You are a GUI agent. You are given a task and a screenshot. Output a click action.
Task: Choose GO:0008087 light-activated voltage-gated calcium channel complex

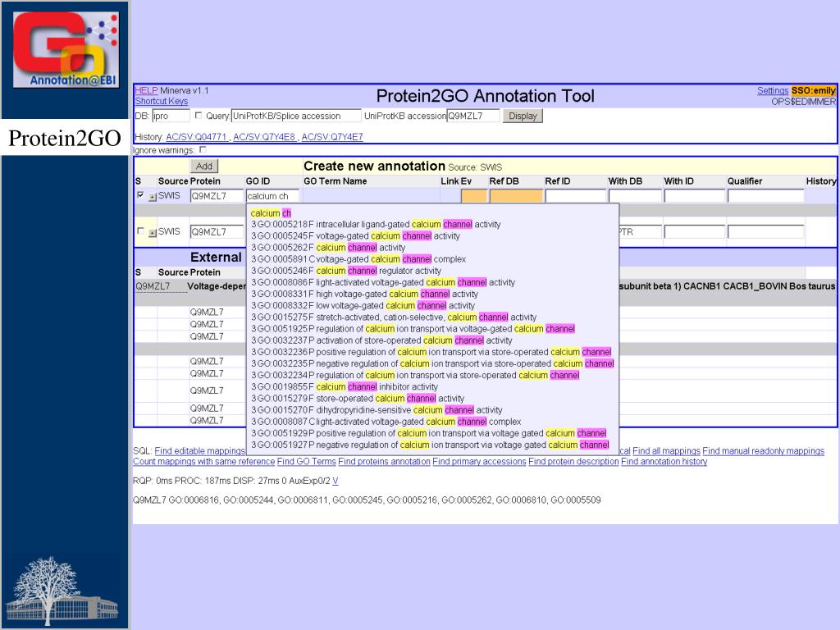[x=386, y=422]
